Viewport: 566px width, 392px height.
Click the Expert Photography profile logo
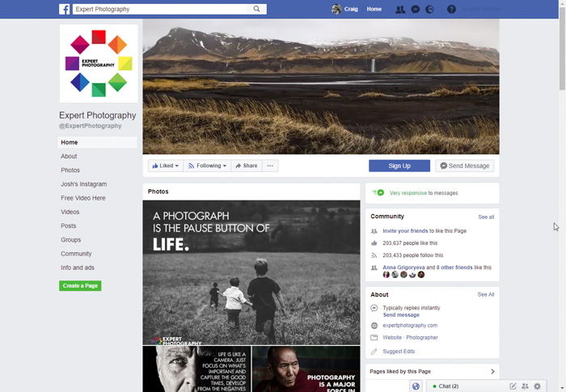99,64
